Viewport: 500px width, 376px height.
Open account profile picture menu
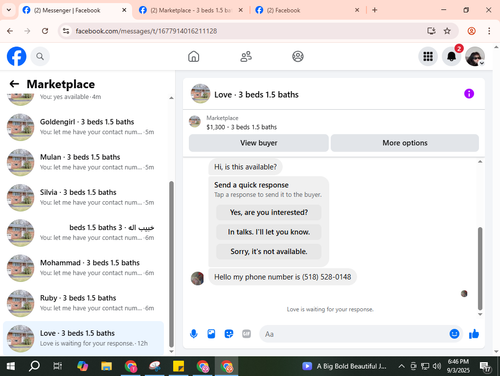(x=475, y=56)
